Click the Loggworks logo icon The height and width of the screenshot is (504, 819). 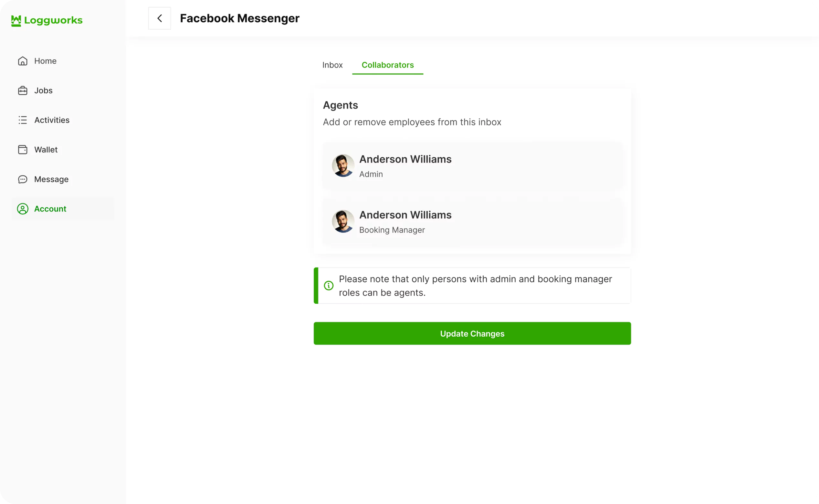[16, 21]
